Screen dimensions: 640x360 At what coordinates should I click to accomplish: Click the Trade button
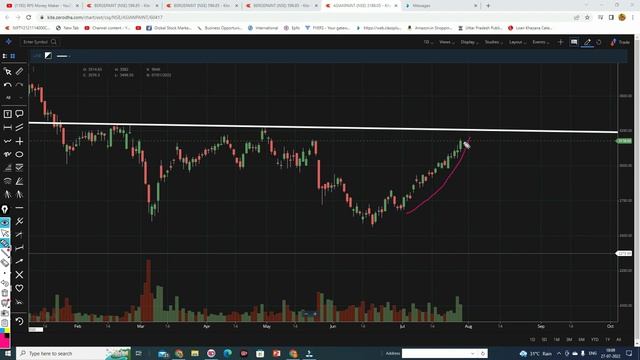(x=620, y=42)
